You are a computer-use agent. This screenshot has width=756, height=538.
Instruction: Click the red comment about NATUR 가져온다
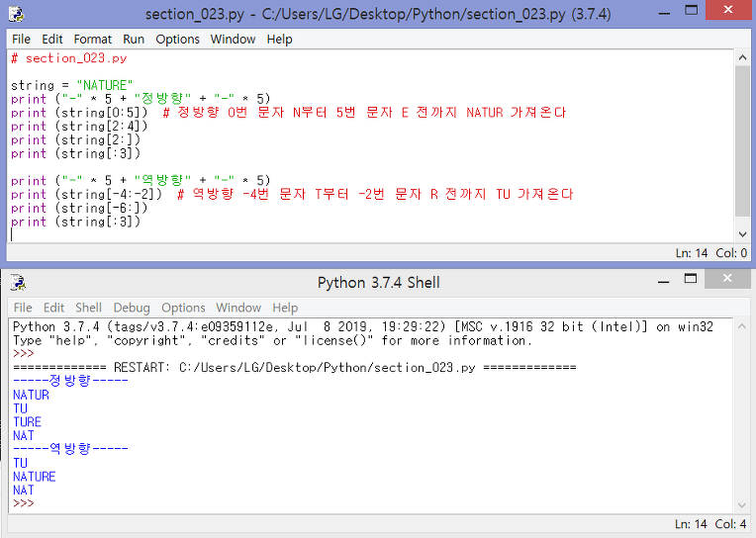[x=364, y=113]
